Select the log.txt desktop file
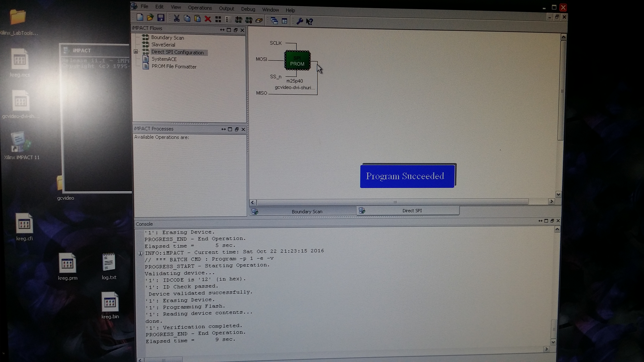Image resolution: width=644 pixels, height=362 pixels. point(109,266)
